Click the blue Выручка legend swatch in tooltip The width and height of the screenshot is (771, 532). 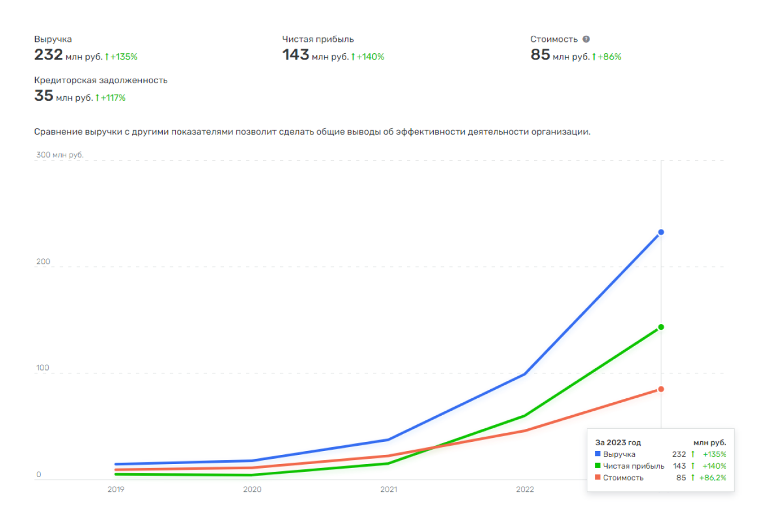pos(598,454)
